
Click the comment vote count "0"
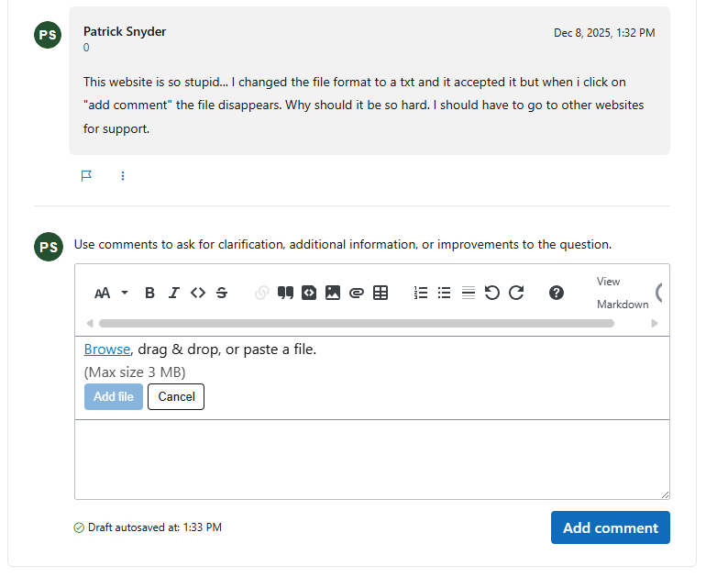(86, 48)
